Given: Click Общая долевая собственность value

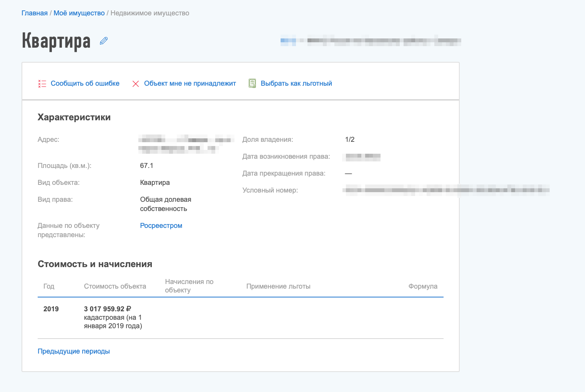Looking at the screenshot, I should [x=166, y=204].
